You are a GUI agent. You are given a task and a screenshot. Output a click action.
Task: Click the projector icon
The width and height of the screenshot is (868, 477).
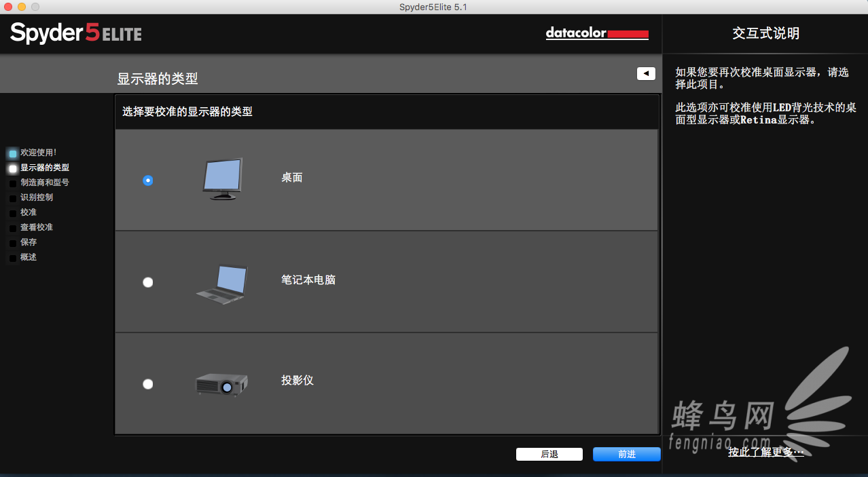tap(221, 384)
